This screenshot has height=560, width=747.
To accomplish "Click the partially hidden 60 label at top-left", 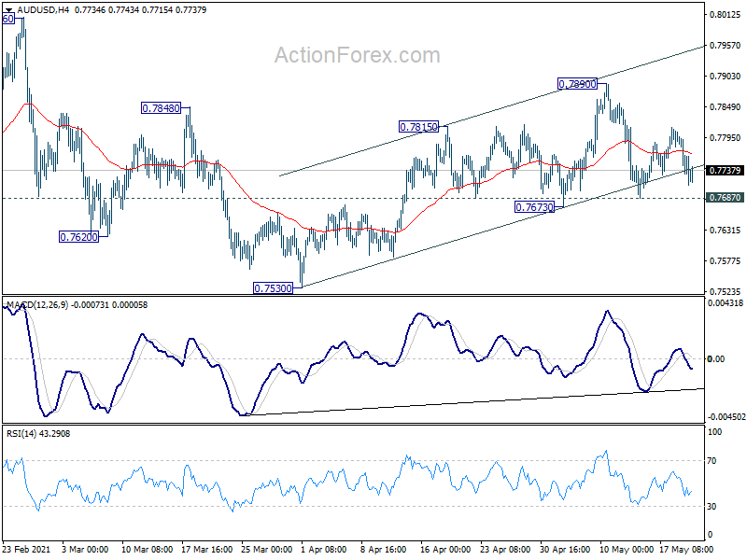I will pyautogui.click(x=8, y=19).
